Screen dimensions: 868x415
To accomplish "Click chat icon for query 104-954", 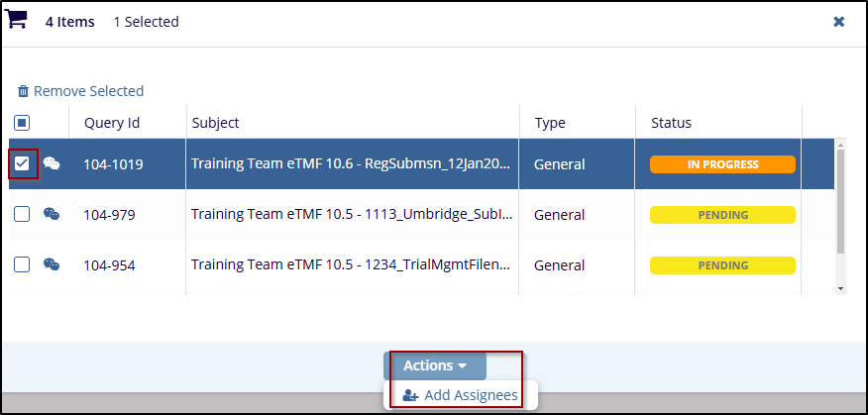I will pyautogui.click(x=52, y=264).
